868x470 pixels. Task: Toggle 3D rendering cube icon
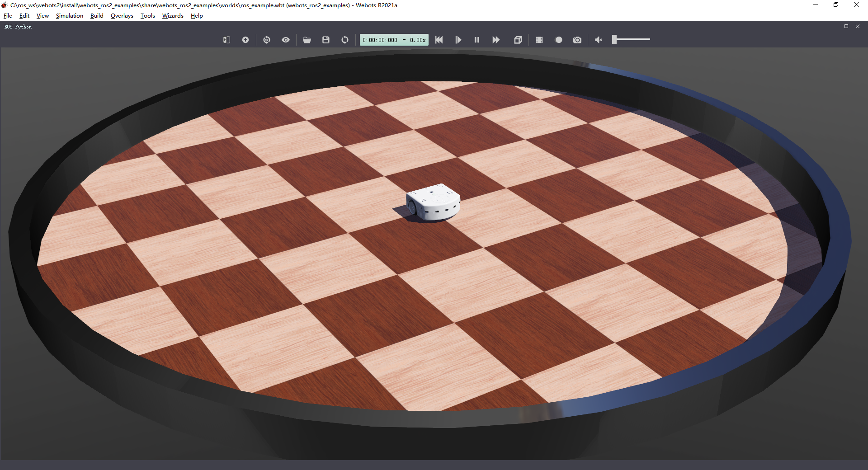[x=518, y=40]
